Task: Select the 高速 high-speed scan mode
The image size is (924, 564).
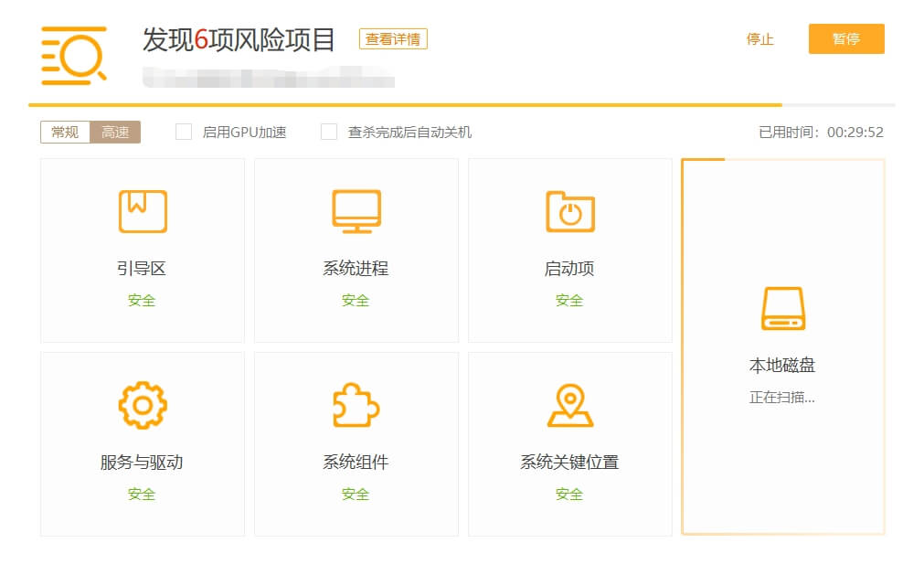Action: click(x=115, y=132)
